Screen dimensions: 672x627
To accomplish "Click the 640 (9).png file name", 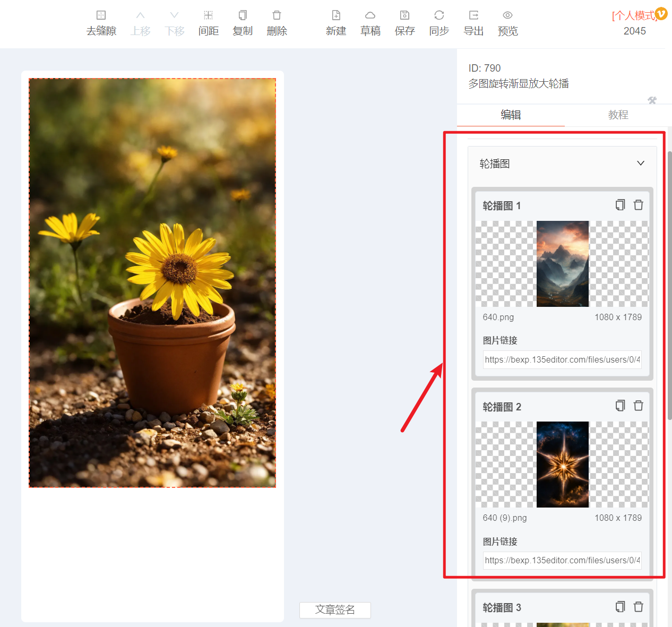I will coord(505,518).
